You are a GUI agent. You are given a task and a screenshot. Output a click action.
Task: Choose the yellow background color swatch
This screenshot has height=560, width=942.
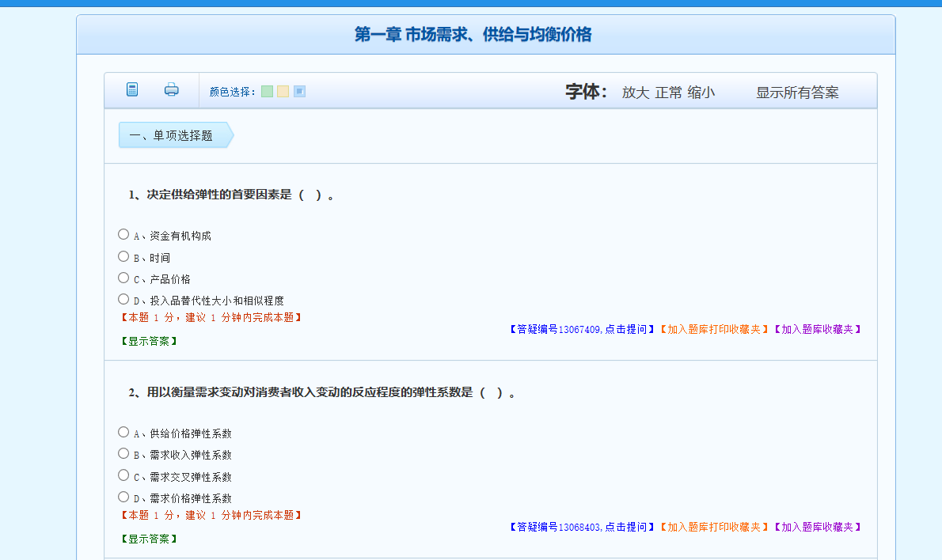(x=283, y=92)
